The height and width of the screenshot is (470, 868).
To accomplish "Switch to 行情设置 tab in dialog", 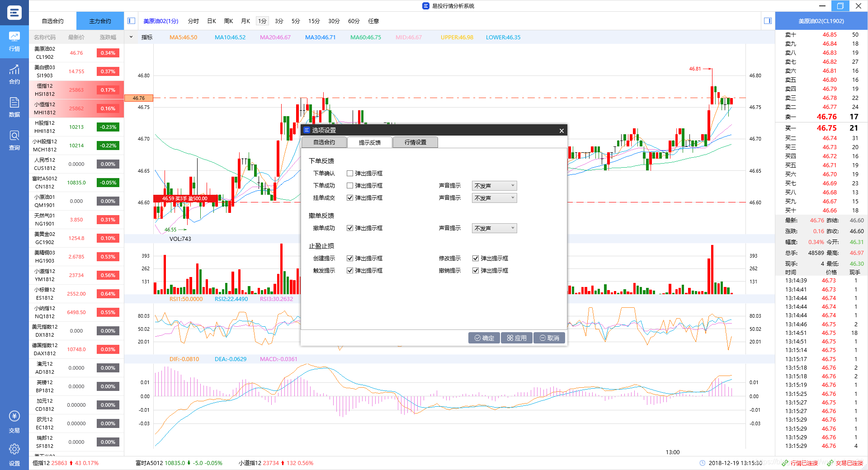I will 415,142.
